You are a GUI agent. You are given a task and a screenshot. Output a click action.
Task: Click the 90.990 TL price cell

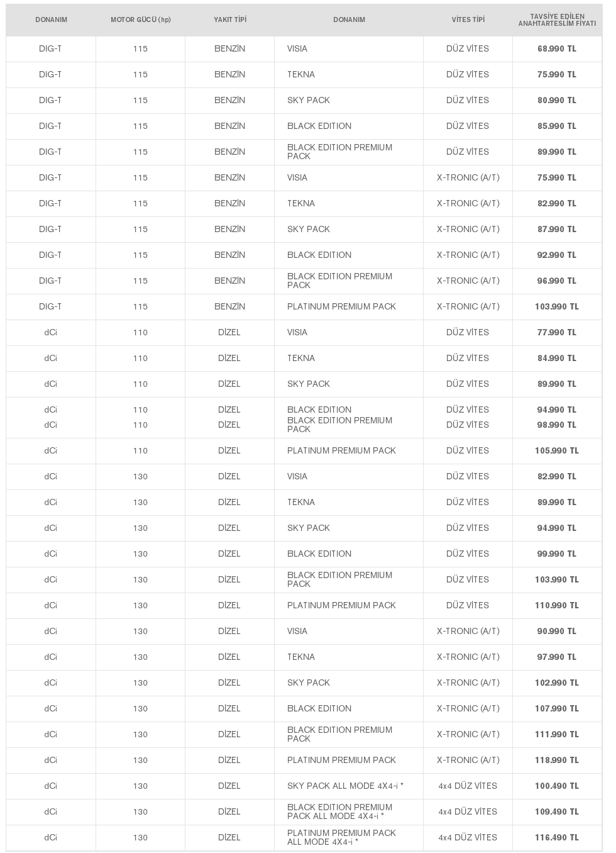pyautogui.click(x=556, y=631)
